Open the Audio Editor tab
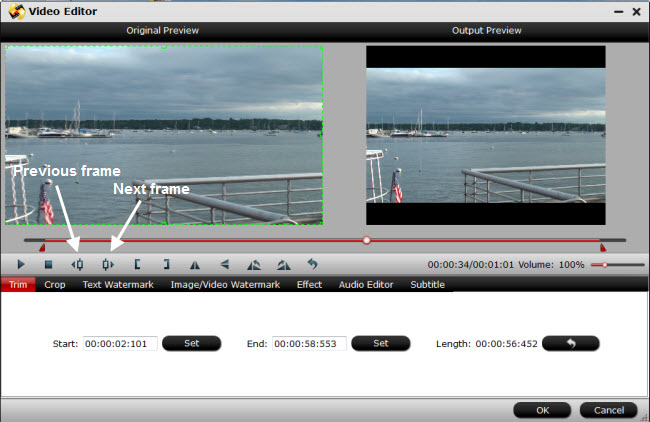 pos(366,284)
